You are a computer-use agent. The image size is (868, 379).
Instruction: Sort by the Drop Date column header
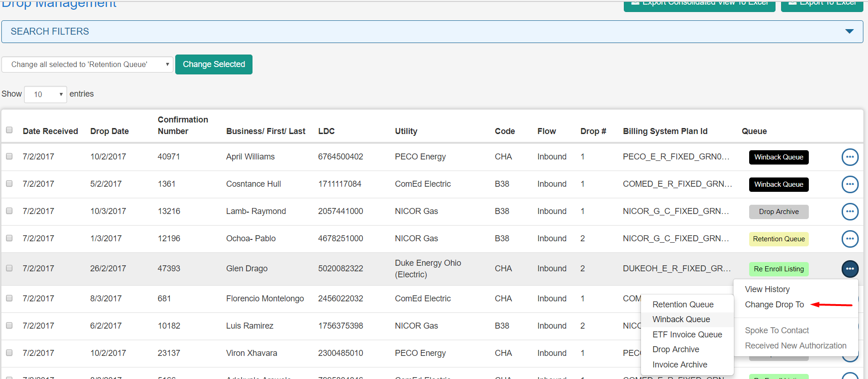[110, 131]
